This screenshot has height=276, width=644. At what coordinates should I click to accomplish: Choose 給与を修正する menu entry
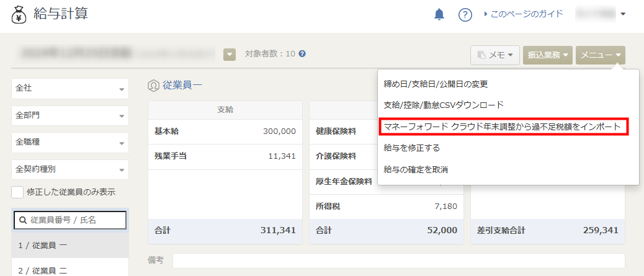(412, 148)
